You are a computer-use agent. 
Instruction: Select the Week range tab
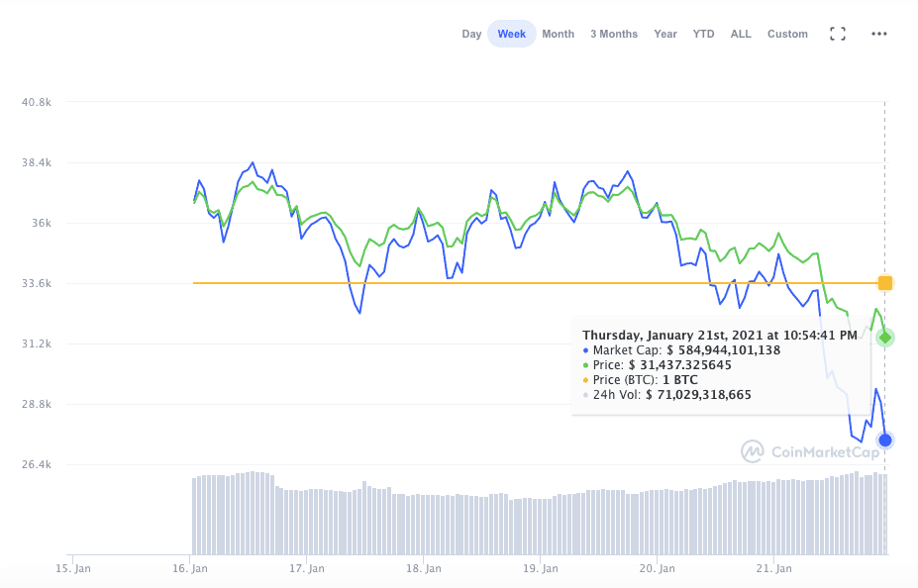[x=511, y=34]
